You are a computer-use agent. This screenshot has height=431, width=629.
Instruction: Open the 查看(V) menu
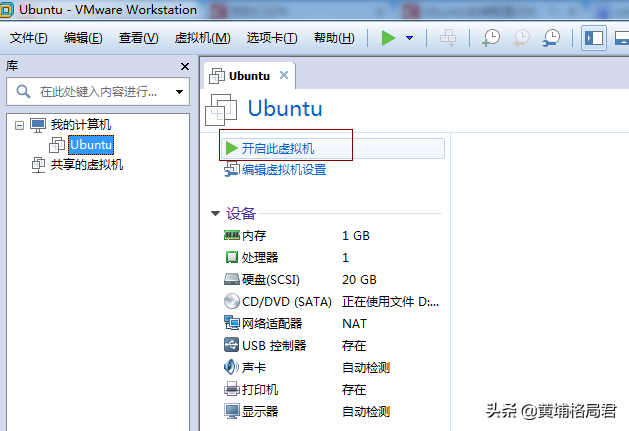coord(138,38)
